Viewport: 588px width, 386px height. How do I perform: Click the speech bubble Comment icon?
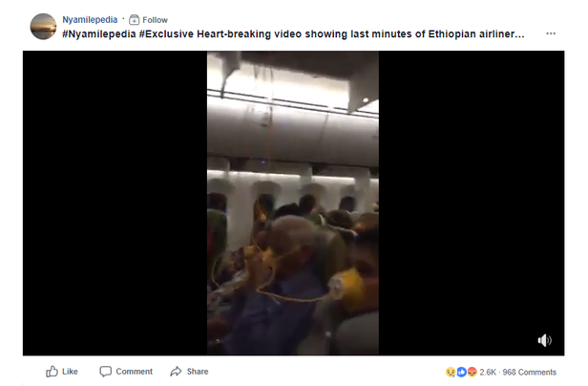105,372
